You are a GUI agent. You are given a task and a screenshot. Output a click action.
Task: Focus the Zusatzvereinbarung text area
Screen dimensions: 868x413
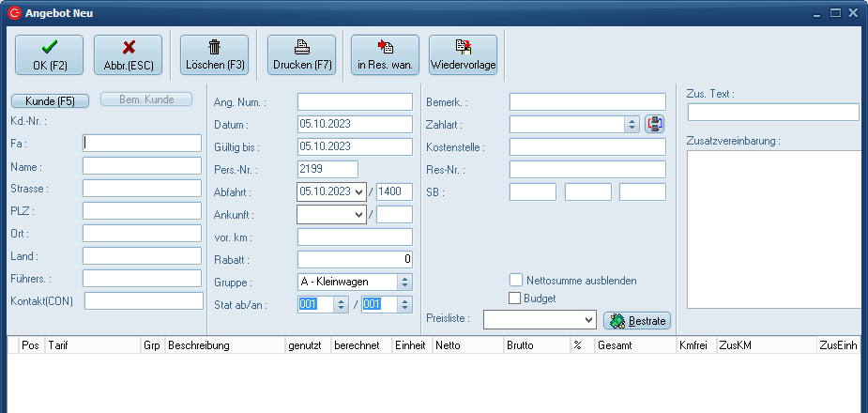coord(774,228)
